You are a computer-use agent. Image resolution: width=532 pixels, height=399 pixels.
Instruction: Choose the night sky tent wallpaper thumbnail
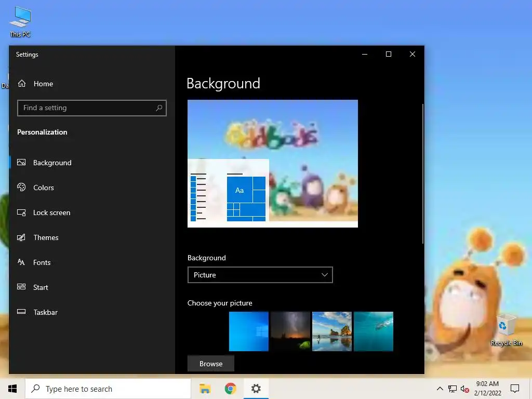click(x=290, y=331)
